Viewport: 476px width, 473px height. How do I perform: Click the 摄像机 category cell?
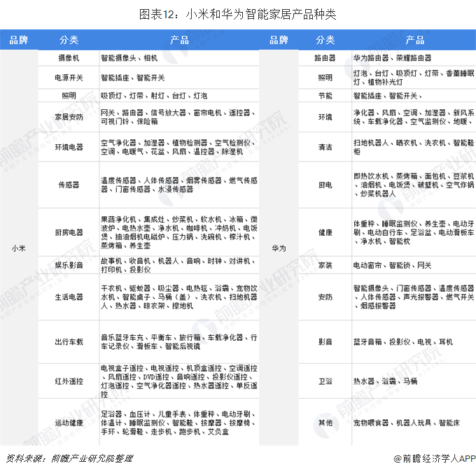pyautogui.click(x=69, y=58)
